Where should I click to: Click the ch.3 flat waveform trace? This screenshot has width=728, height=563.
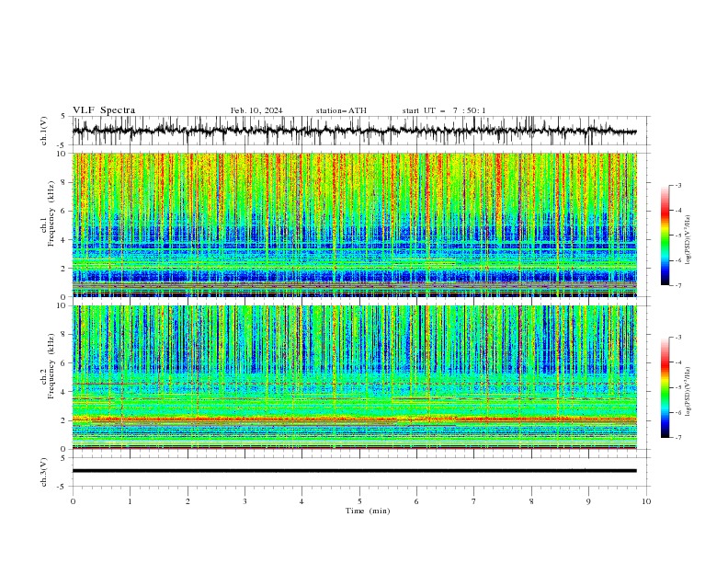[355, 471]
